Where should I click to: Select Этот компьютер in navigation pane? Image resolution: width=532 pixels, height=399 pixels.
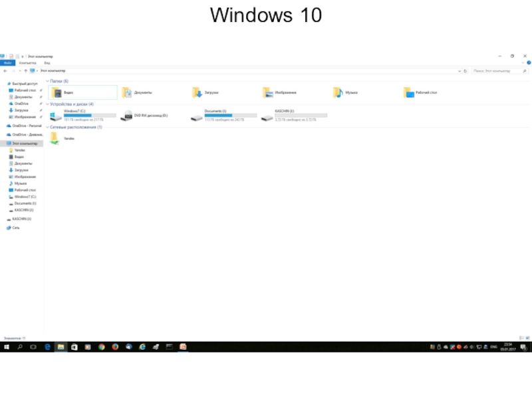pos(22,144)
